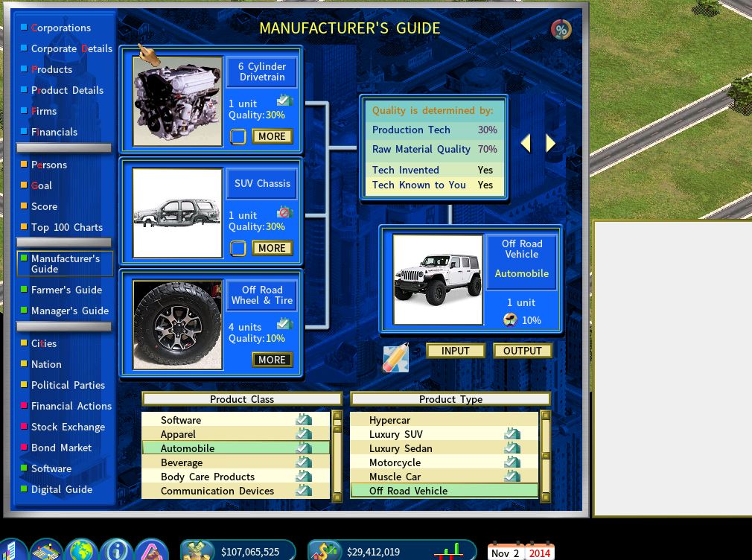Screen dimensions: 752x560
Task: Select Apparel in Product Class list
Action: coord(236,434)
